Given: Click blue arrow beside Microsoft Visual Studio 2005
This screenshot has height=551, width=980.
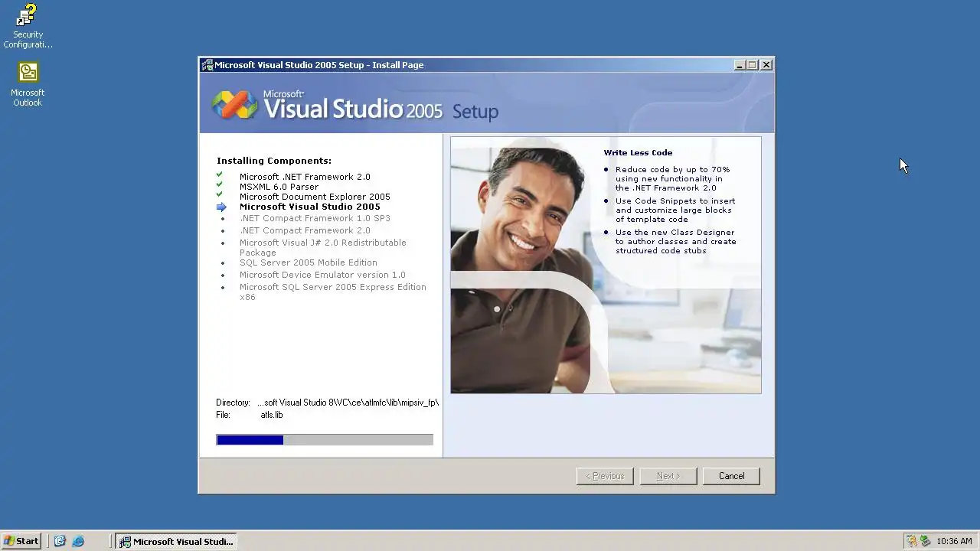Looking at the screenshot, I should pyautogui.click(x=221, y=207).
